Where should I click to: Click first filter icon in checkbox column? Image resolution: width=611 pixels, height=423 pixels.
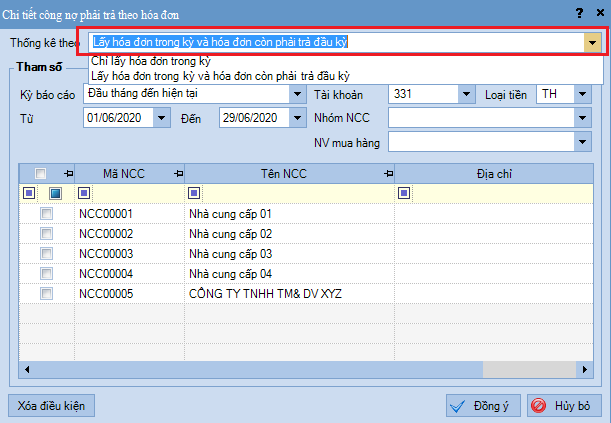point(29,193)
